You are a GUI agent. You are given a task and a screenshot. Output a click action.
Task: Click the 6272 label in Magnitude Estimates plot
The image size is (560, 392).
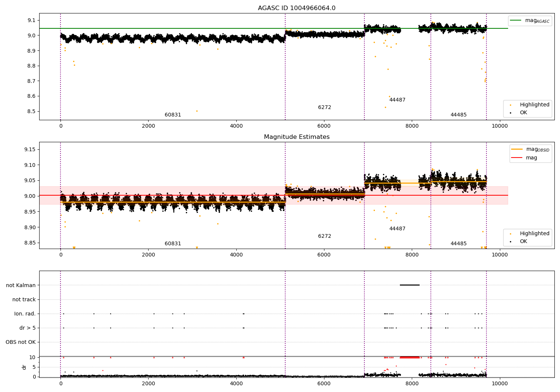(324, 236)
